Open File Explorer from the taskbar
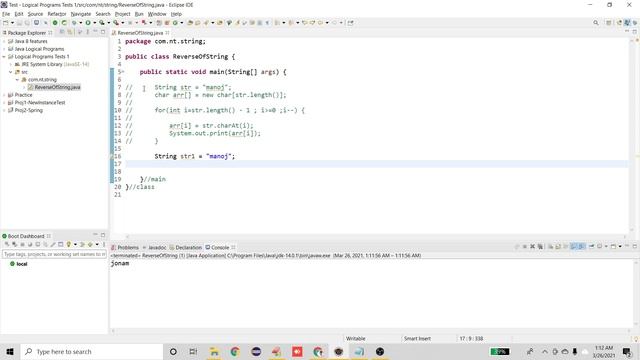Viewport: 640px width, 360px height. [x=214, y=351]
